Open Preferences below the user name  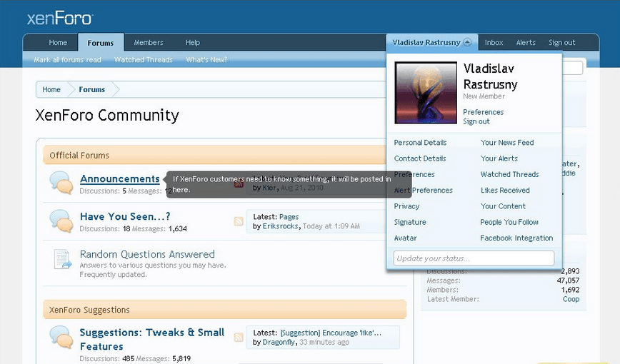[x=483, y=112]
